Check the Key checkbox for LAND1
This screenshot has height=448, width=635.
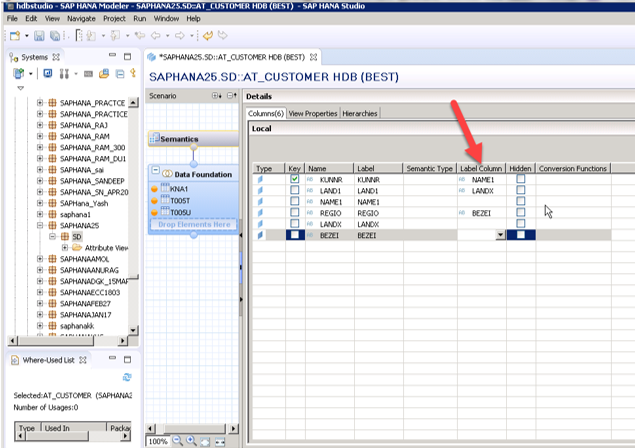point(295,190)
